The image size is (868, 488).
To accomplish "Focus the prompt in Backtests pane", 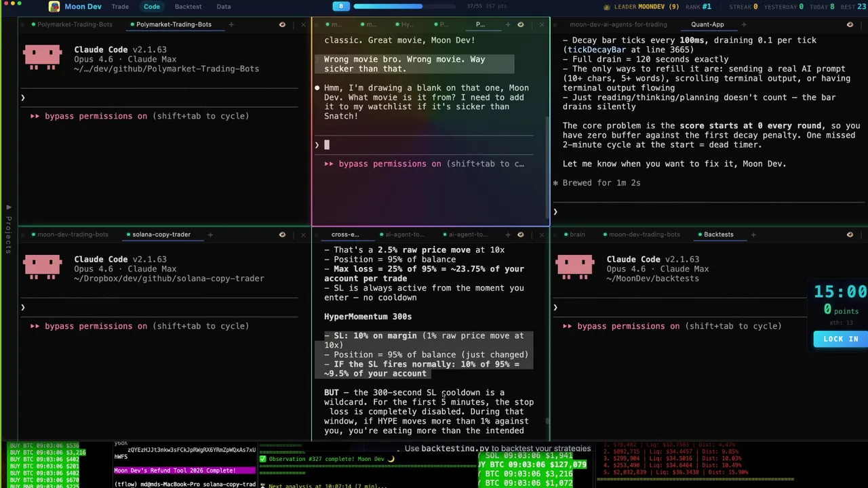I will point(682,308).
